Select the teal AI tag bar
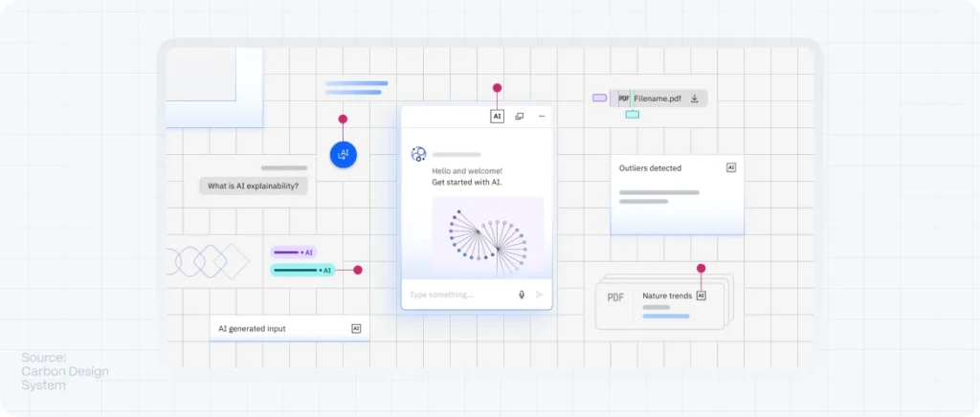The height and width of the screenshot is (417, 980). (301, 271)
